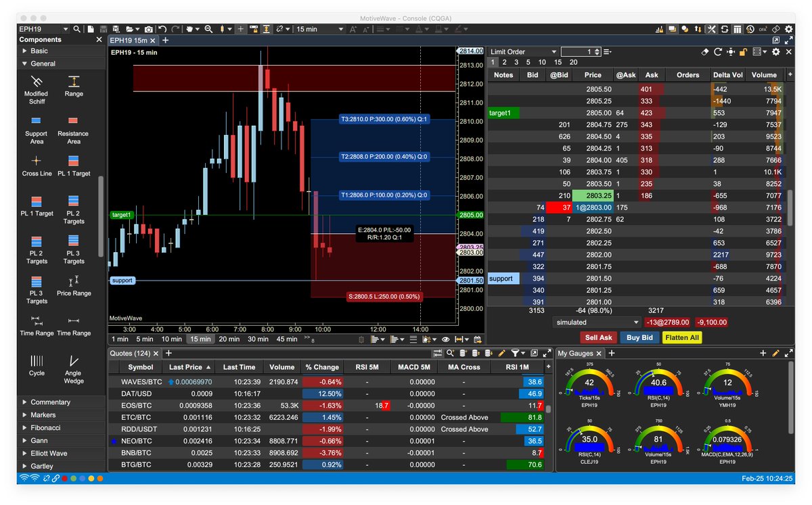
Task: Add a column using DOM plus header
Action: (x=790, y=74)
